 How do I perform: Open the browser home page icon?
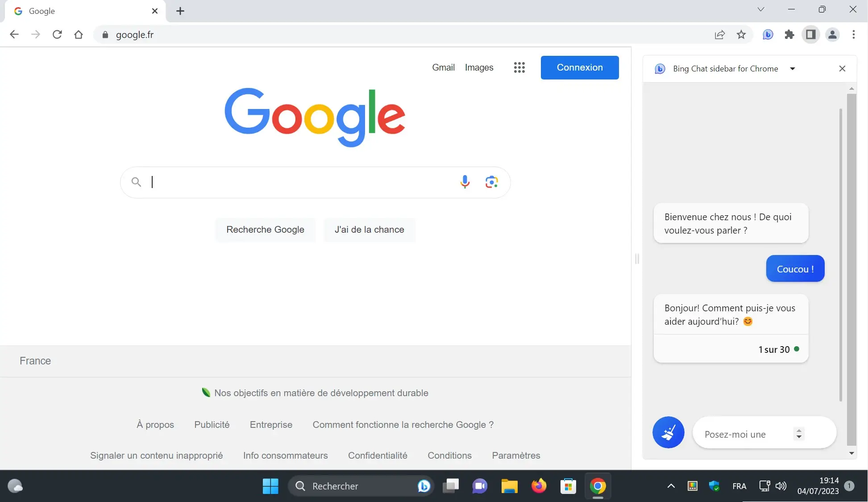click(79, 34)
